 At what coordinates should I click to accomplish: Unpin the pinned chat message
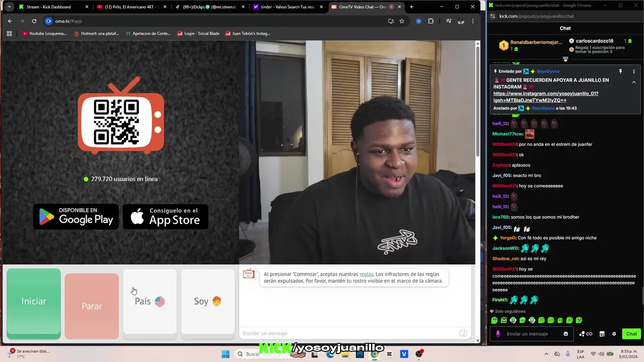[x=620, y=71]
